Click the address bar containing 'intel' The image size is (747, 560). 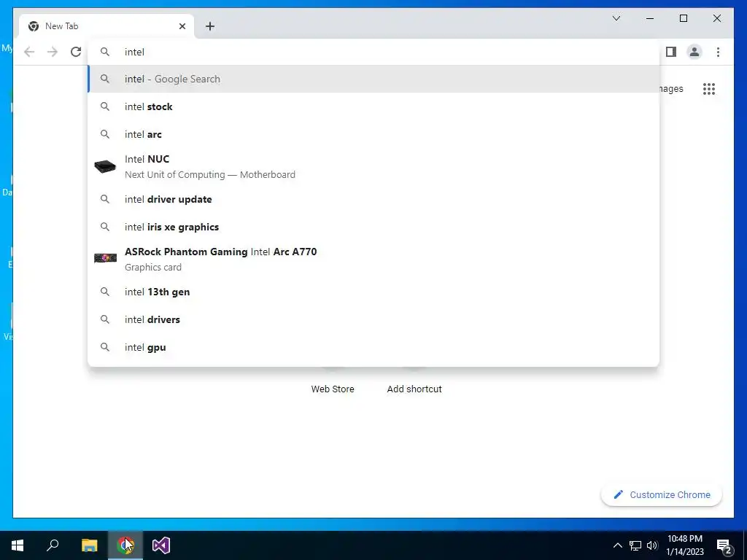[x=374, y=52]
